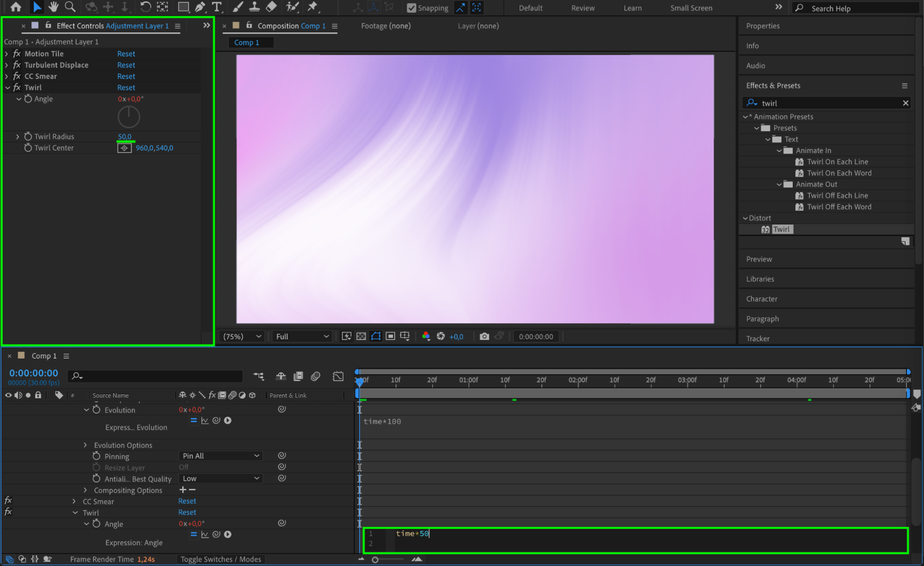The height and width of the screenshot is (566, 924).
Task: Open the Pinning dropdown set to Pin All
Action: pyautogui.click(x=220, y=456)
